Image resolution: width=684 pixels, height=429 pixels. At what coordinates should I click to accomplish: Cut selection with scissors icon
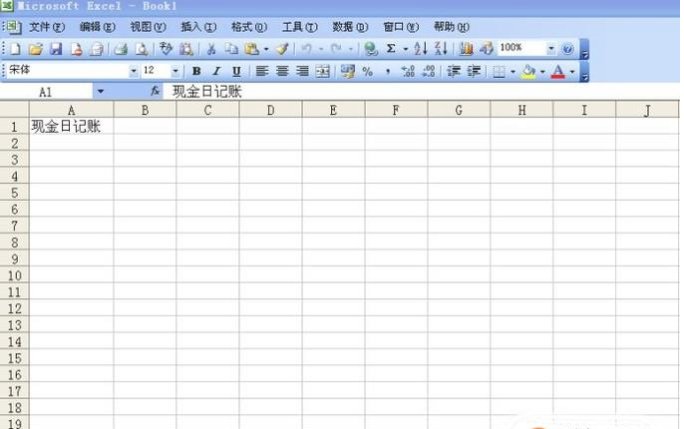pyautogui.click(x=211, y=48)
